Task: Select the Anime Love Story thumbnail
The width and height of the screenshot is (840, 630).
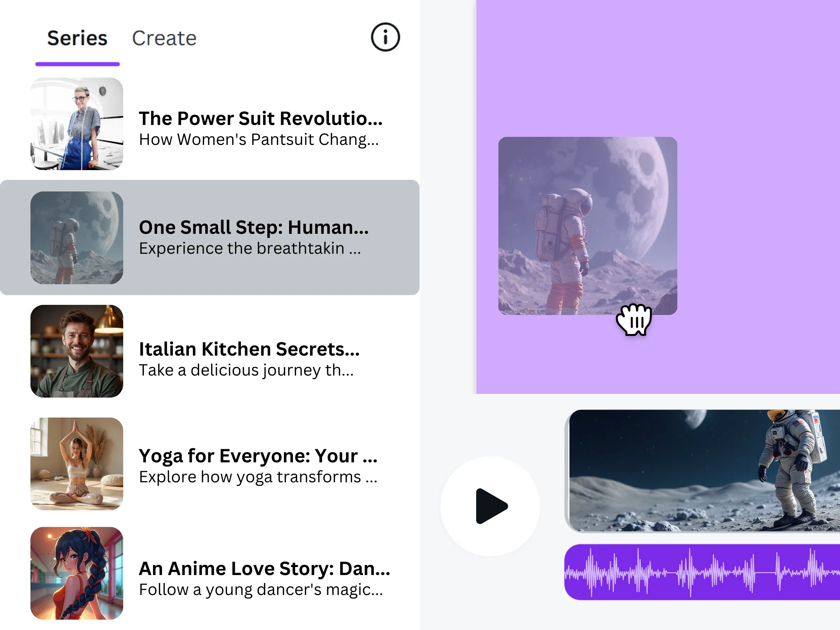Action: 77,573
